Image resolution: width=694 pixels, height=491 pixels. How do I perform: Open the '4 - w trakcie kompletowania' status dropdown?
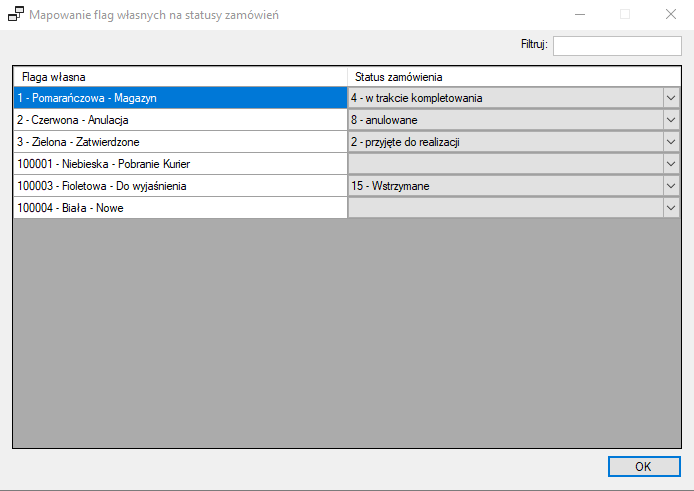pyautogui.click(x=670, y=98)
